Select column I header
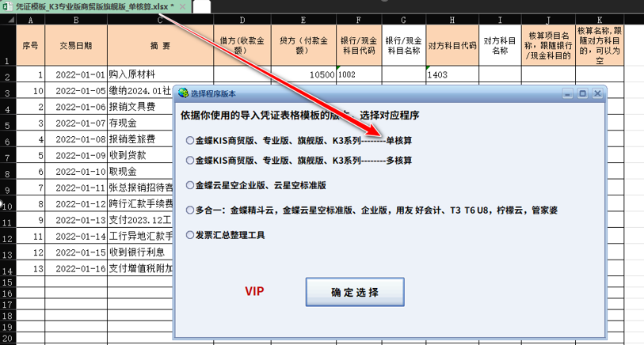Image resolution: width=644 pixels, height=345 pixels. tap(500, 20)
